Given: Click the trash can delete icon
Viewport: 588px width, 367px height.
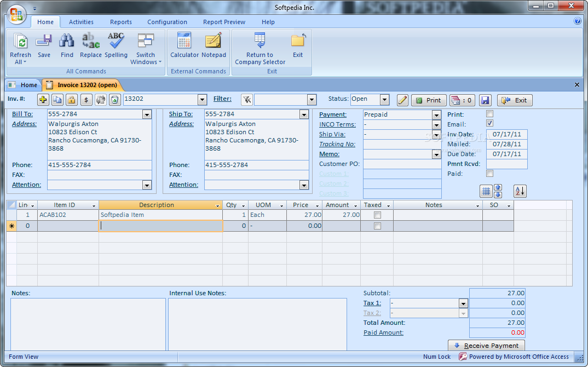Looking at the screenshot, I should coord(115,100).
